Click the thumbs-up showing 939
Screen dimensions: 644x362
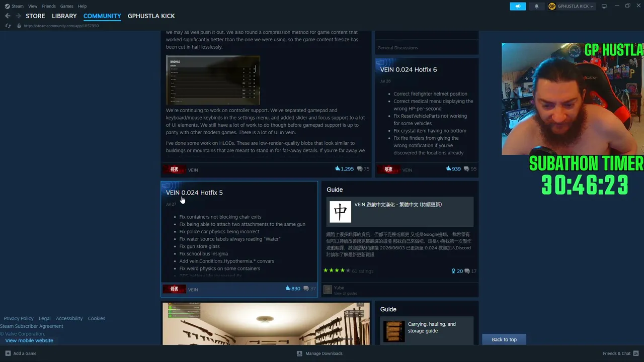pyautogui.click(x=449, y=169)
